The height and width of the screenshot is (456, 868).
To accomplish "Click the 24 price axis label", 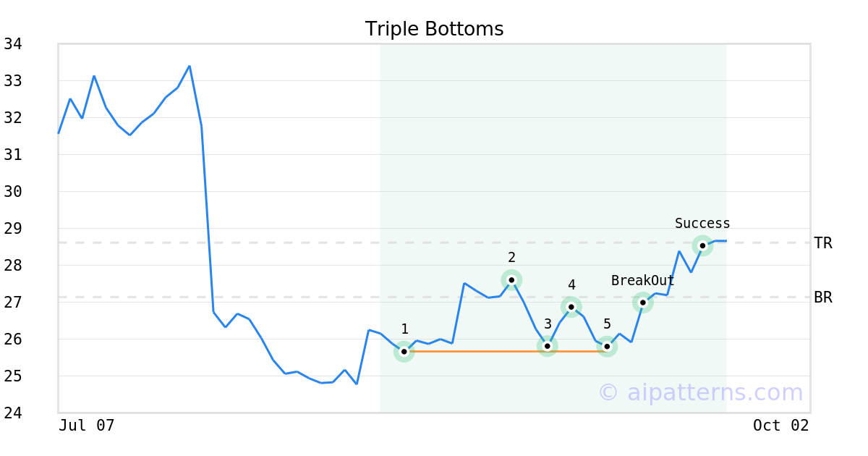I will pos(13,413).
